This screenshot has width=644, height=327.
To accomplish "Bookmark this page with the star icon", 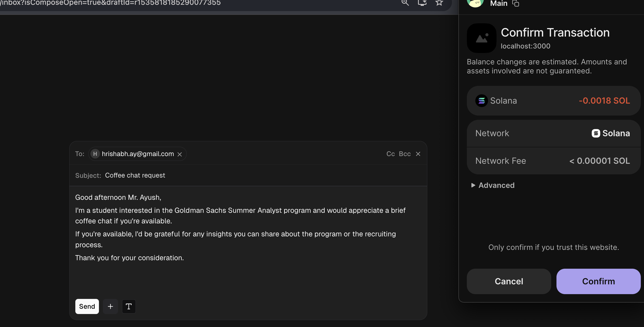I will pos(439,3).
